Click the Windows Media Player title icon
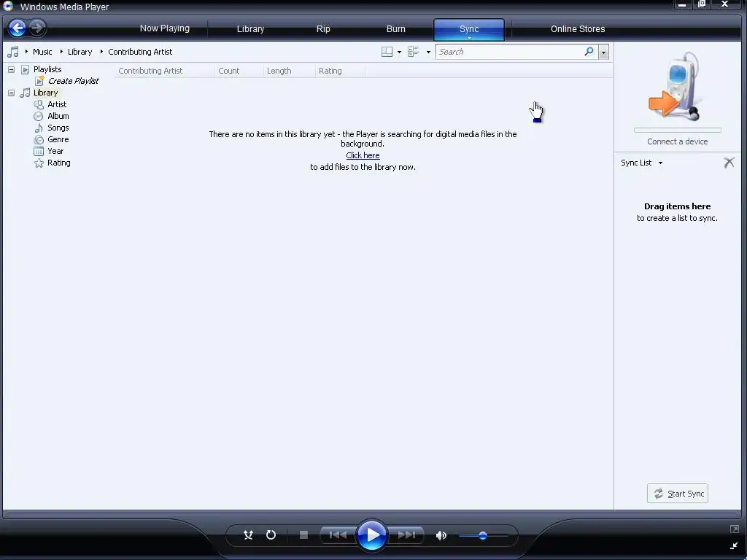The height and width of the screenshot is (560, 747). 8,6
